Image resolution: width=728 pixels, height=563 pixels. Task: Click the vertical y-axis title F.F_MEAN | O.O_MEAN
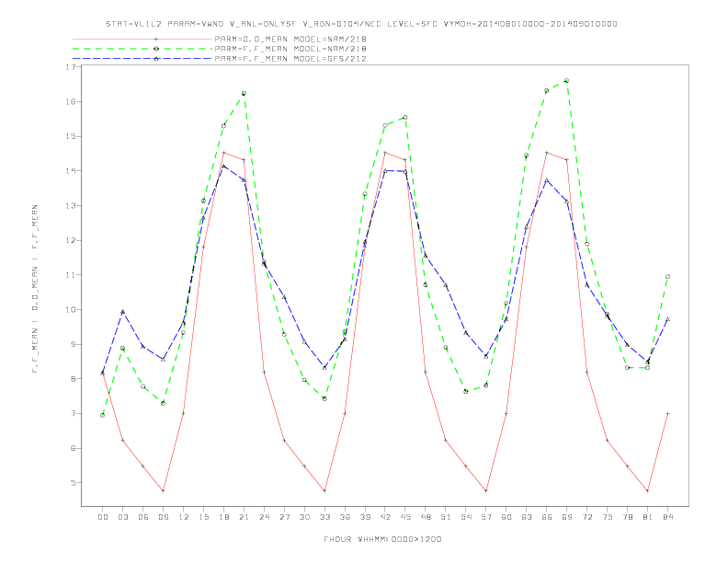pyautogui.click(x=35, y=289)
